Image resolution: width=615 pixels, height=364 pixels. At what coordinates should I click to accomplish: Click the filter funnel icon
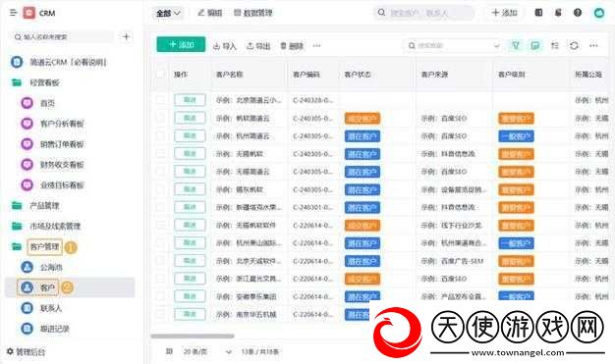click(516, 45)
